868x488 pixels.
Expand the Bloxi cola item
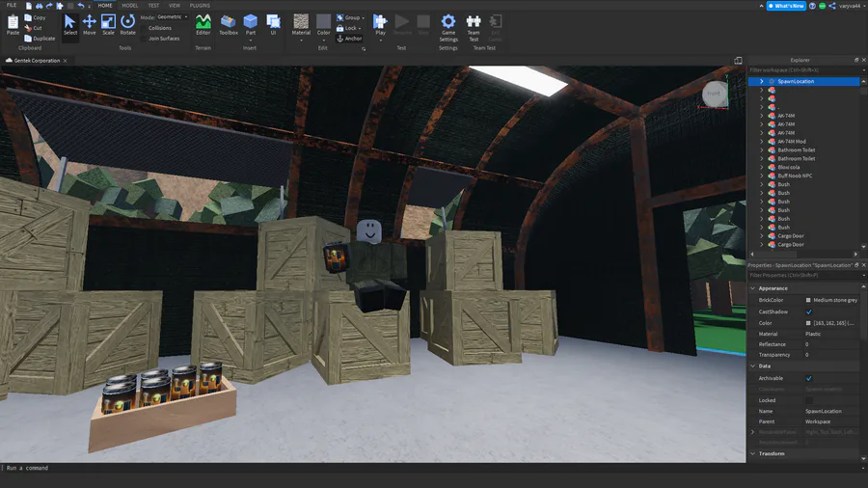point(762,167)
